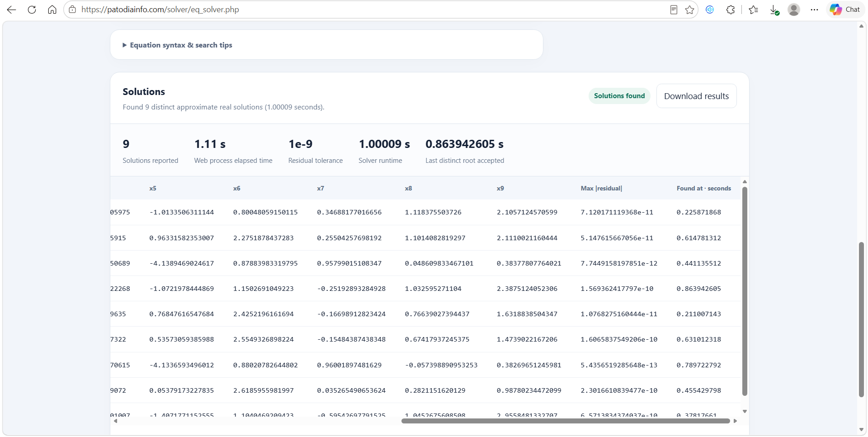Select x7 value 0.95799015108347
Image resolution: width=868 pixels, height=437 pixels.
tap(349, 263)
